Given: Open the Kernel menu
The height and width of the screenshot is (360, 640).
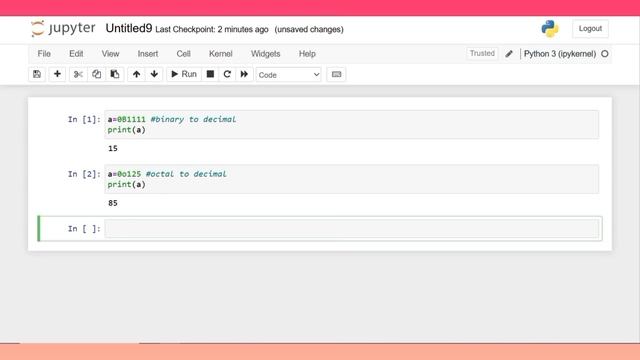Looking at the screenshot, I should [x=220, y=54].
